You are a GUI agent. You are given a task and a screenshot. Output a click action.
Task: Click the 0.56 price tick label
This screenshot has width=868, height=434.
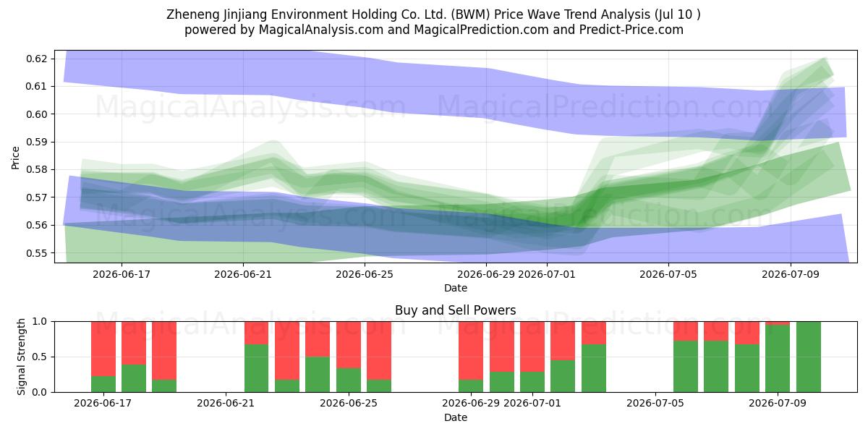point(38,226)
